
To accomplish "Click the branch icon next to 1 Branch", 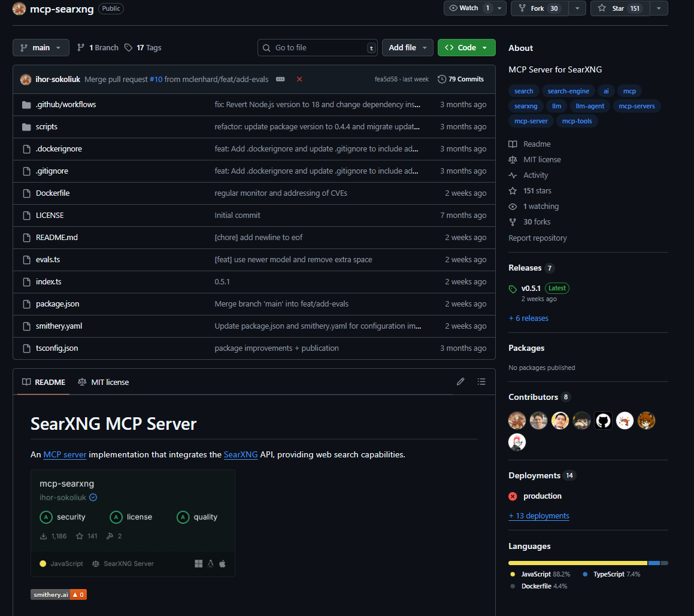I will (x=81, y=47).
